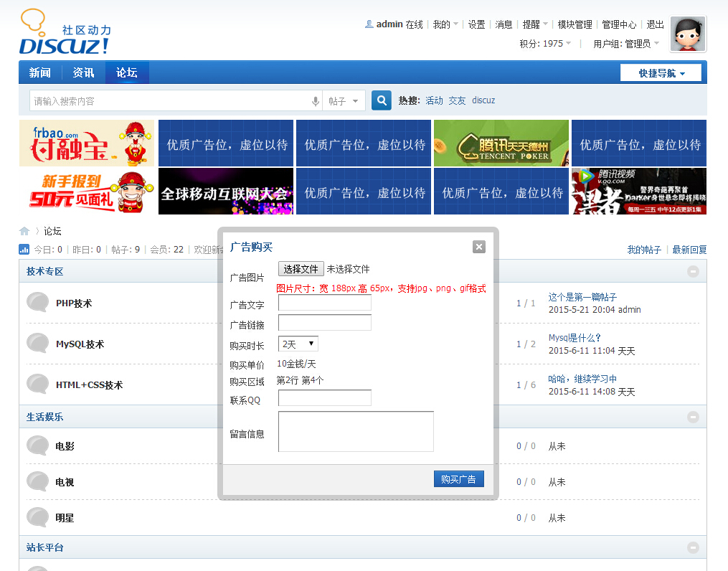Click the 电影 forum bubble icon

click(x=37, y=445)
